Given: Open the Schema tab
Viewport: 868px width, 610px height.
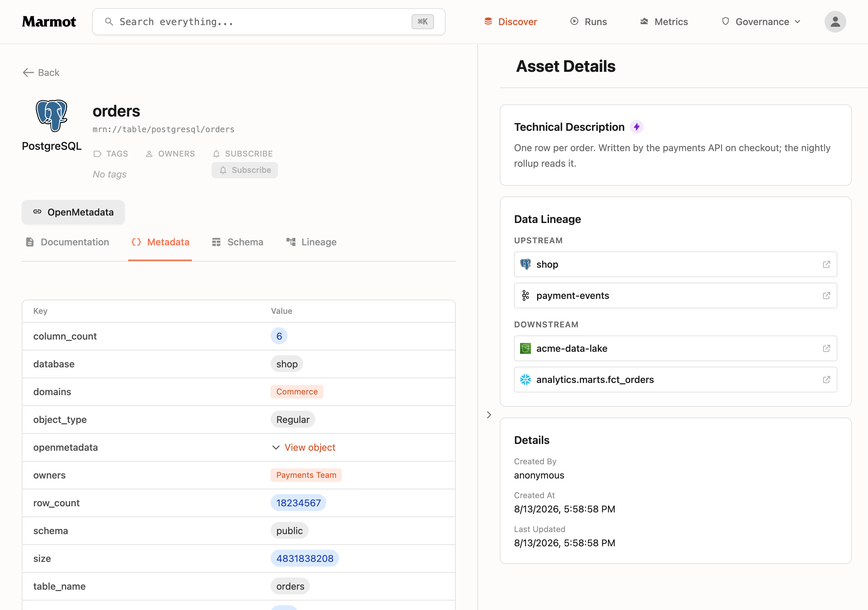Looking at the screenshot, I should (x=238, y=242).
